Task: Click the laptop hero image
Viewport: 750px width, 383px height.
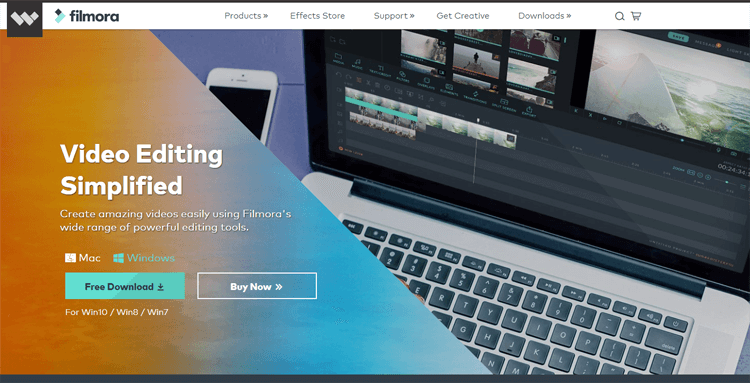Action: pyautogui.click(x=526, y=201)
